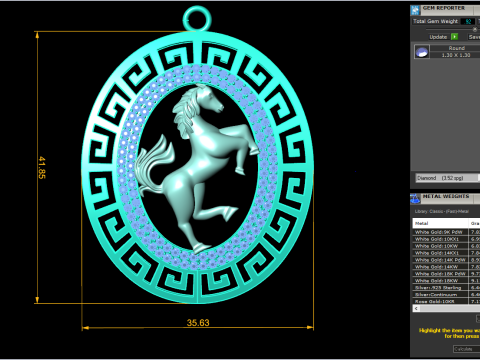Select the 'White Gold:10KW' row
The image size is (480, 360).
pos(446,246)
